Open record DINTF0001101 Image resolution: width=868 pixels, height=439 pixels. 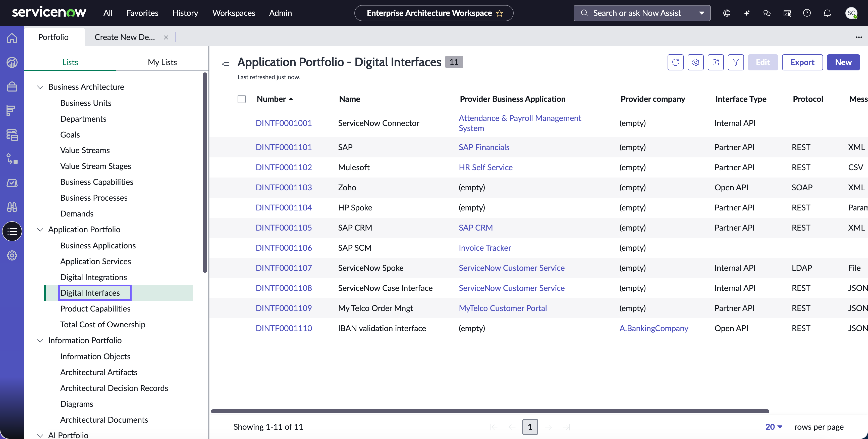(x=284, y=147)
